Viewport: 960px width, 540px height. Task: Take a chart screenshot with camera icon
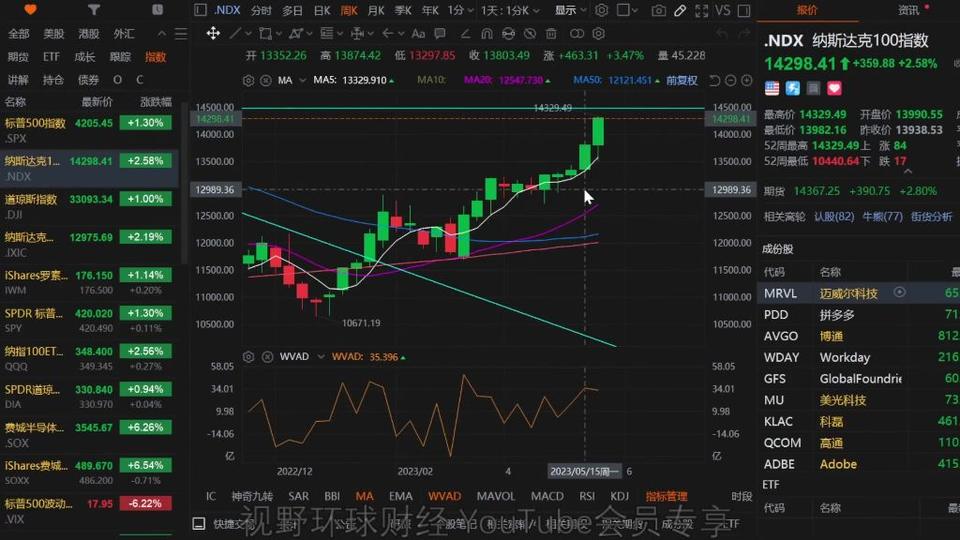point(658,10)
